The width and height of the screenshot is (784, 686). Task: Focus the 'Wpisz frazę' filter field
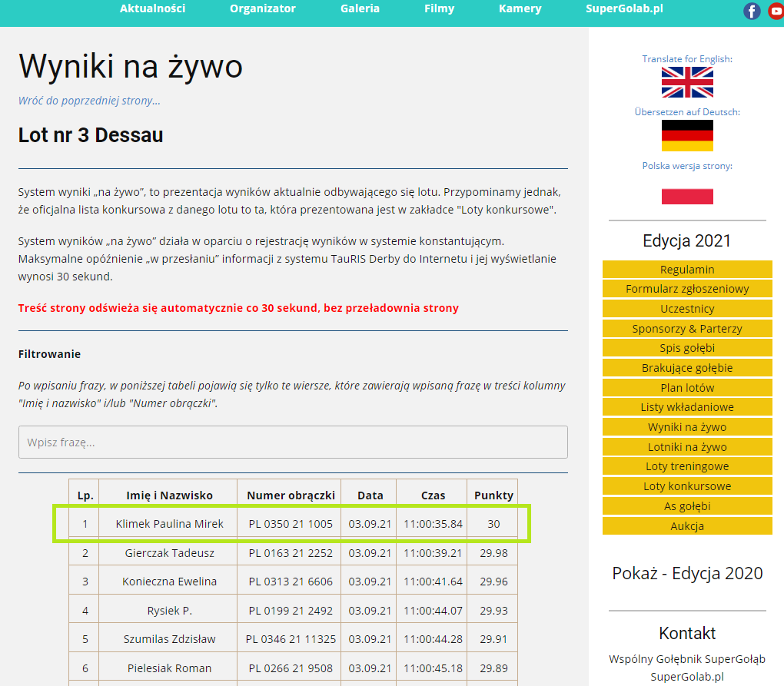coord(293,442)
